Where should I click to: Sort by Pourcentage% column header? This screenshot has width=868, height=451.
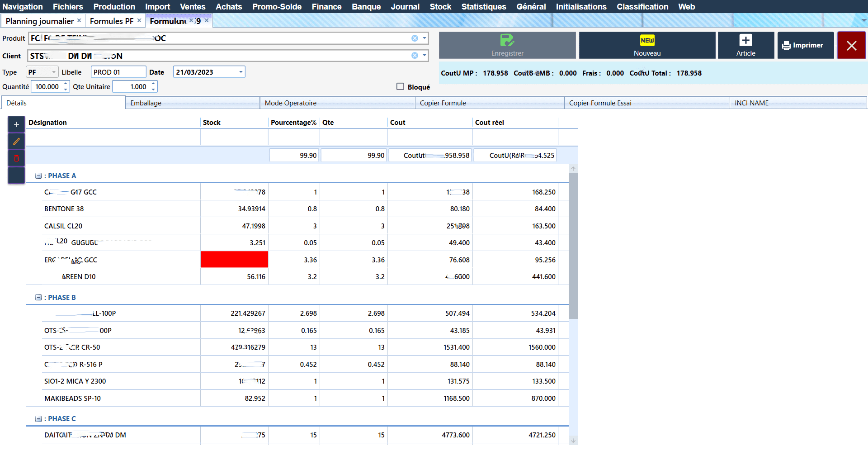294,123
